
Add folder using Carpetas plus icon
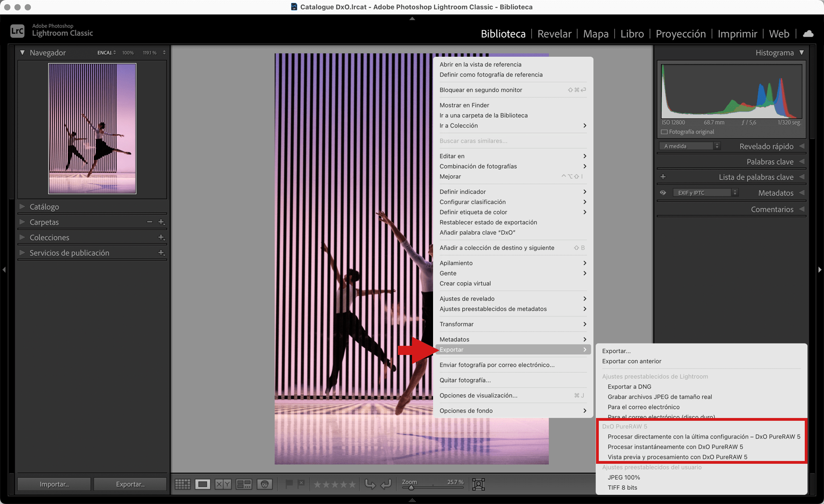point(161,222)
